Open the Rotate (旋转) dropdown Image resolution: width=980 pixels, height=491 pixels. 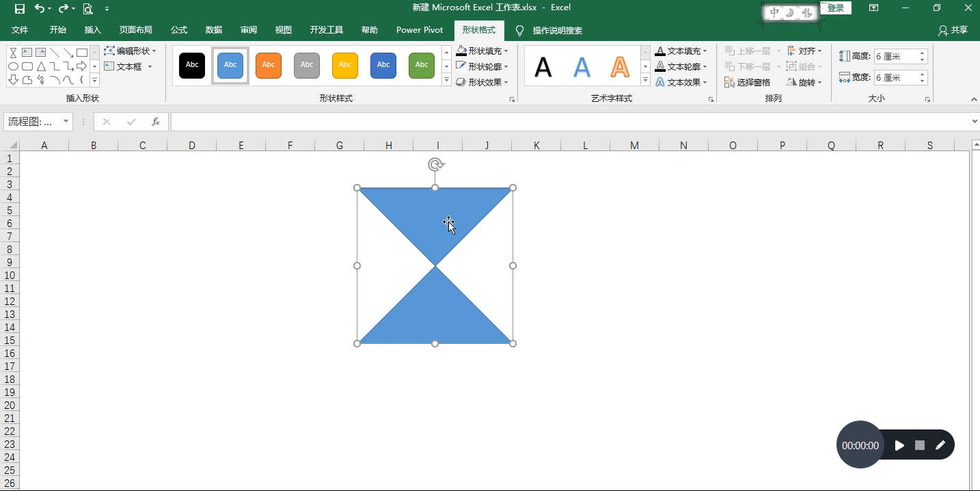click(805, 82)
